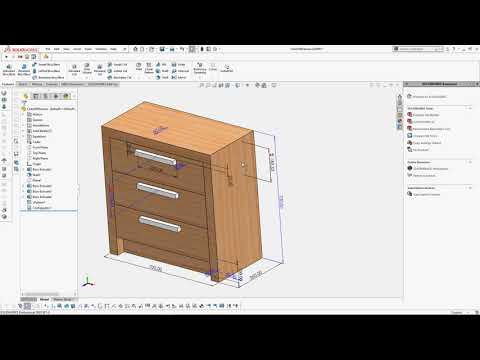Screen dimensions: 480x360
Task: Open the Curves tool
Action: 213,67
